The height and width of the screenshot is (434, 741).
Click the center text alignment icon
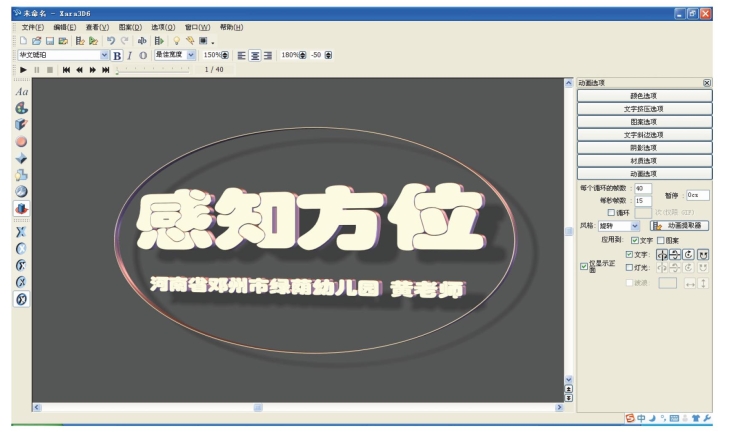pyautogui.click(x=255, y=55)
